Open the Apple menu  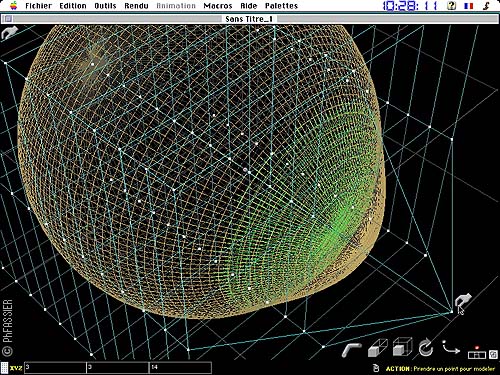click(x=13, y=5)
